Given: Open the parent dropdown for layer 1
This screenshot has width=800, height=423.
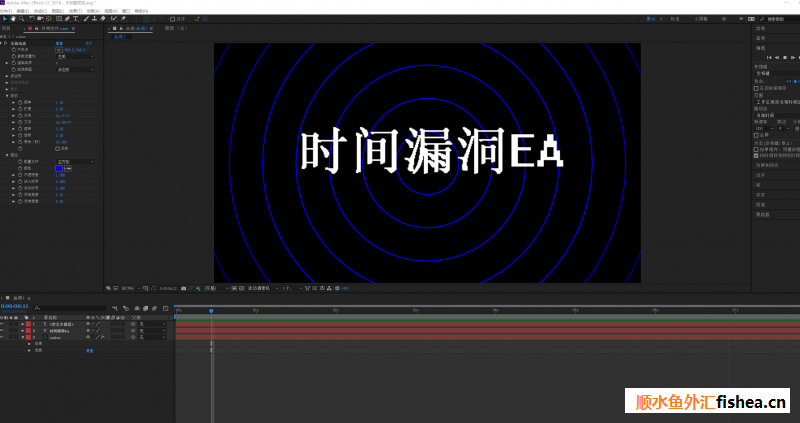Looking at the screenshot, I should 150,325.
